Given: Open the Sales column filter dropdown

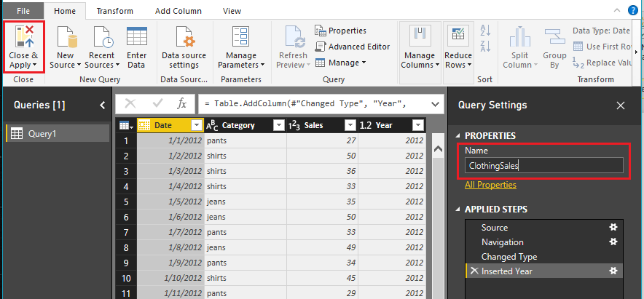Looking at the screenshot, I should [x=350, y=126].
